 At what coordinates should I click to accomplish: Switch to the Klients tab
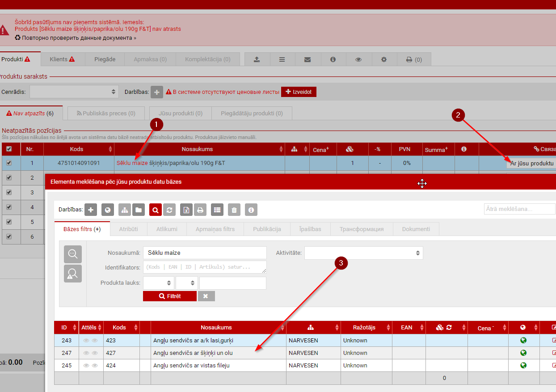[62, 59]
